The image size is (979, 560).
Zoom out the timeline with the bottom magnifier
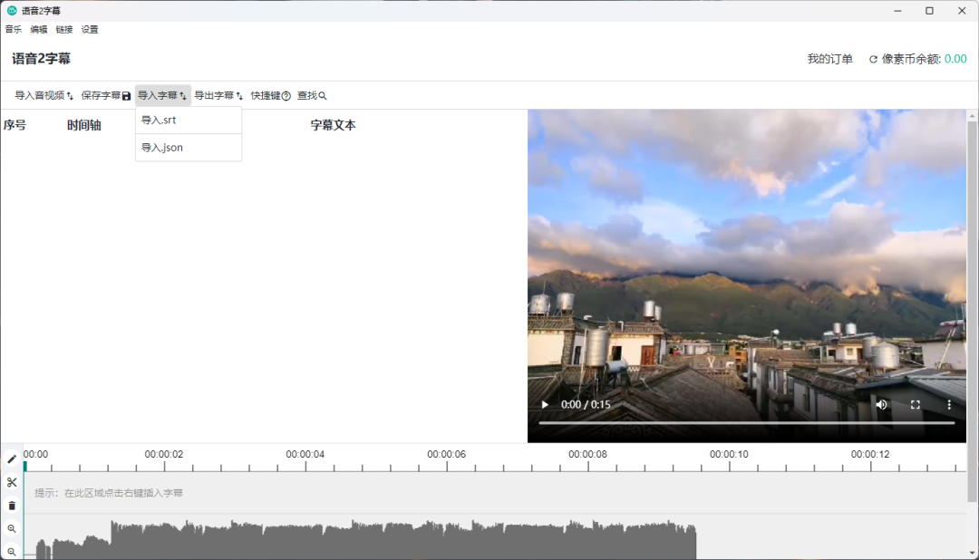pyautogui.click(x=12, y=551)
